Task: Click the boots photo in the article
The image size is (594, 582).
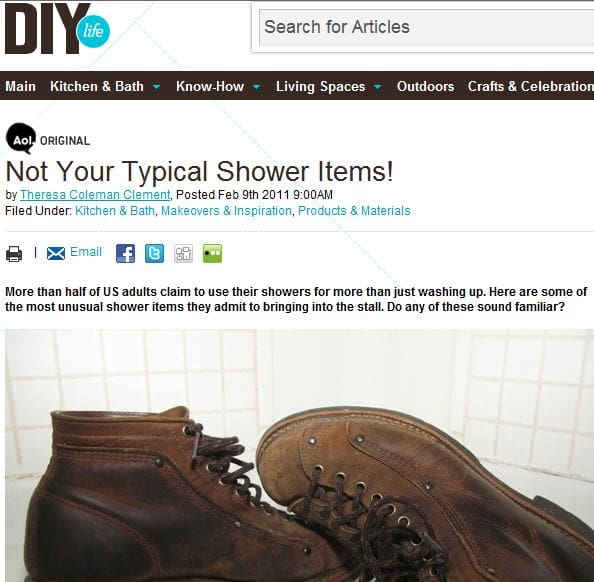Action: (x=299, y=455)
